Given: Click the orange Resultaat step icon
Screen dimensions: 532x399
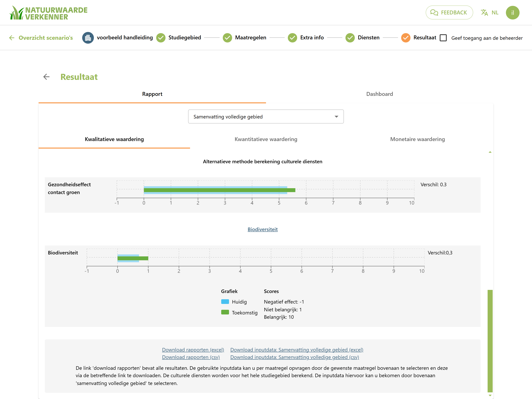Looking at the screenshot, I should pos(405,38).
